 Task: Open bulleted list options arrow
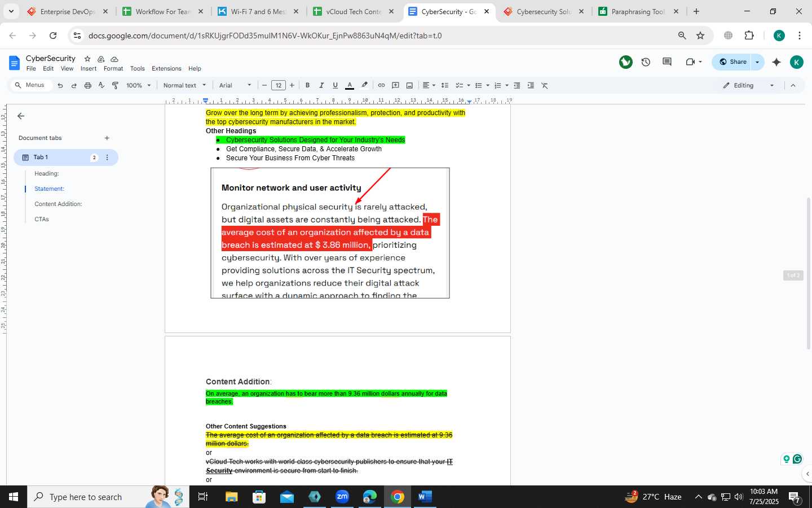pos(487,86)
